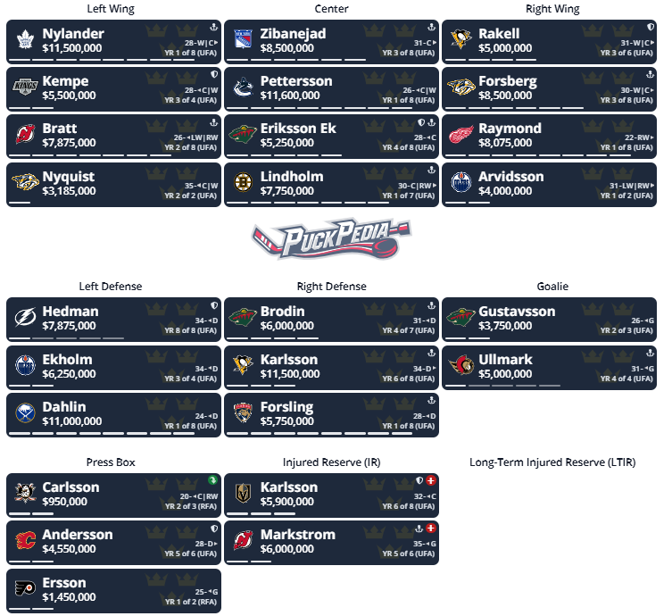The height and width of the screenshot is (616, 672).
Task: Open the PuckPedia logo link
Action: tap(331, 238)
